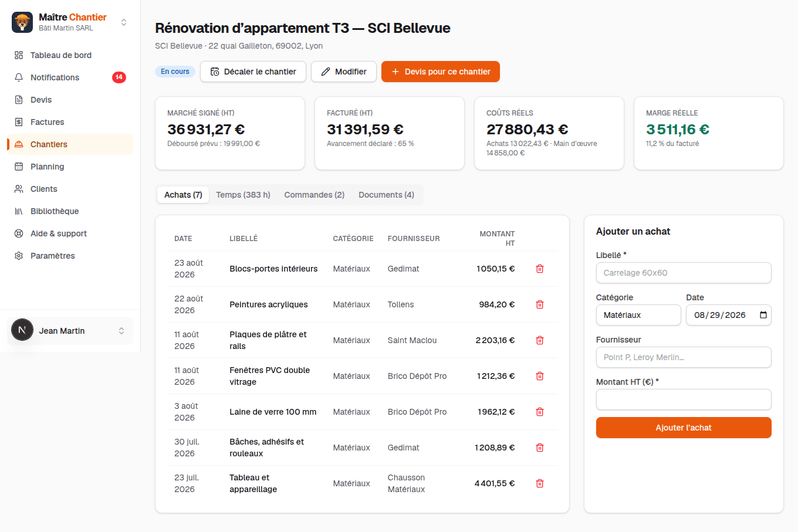The height and width of the screenshot is (532, 798).
Task: Click the Maître Chantier beaver logo
Action: (22, 22)
